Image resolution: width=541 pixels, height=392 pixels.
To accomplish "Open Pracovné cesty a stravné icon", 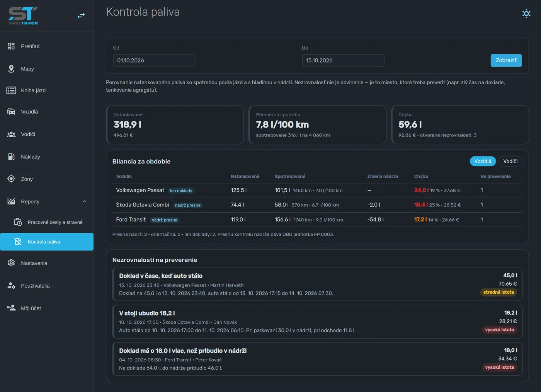I will coord(18,222).
